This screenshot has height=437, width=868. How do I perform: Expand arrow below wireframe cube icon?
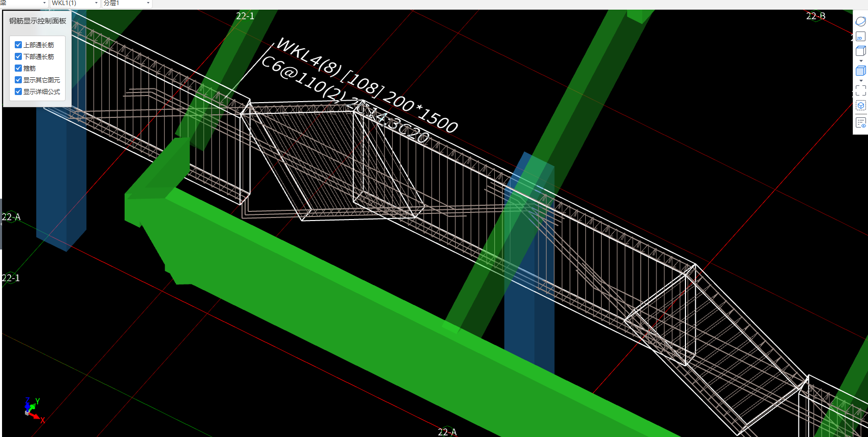click(x=860, y=61)
